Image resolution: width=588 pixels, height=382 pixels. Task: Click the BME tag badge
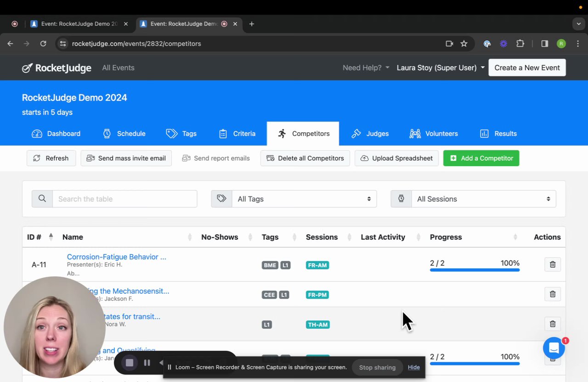[x=270, y=265]
